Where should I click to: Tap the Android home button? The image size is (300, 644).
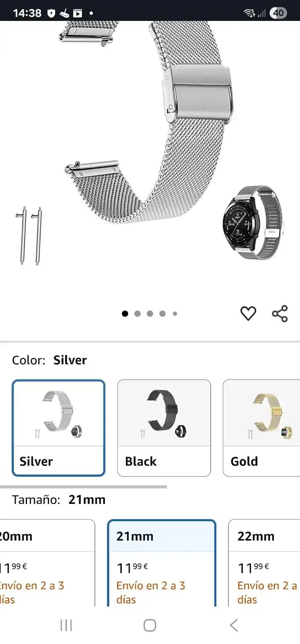coord(150,625)
